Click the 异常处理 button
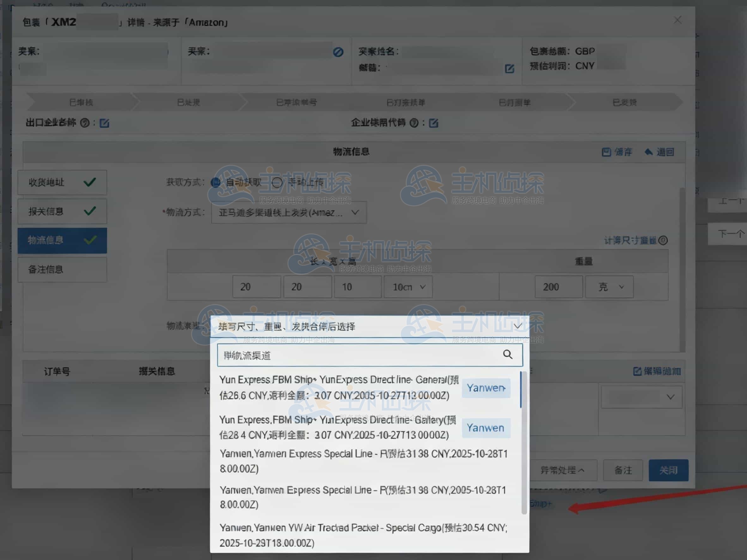This screenshot has height=560, width=747. [x=563, y=470]
